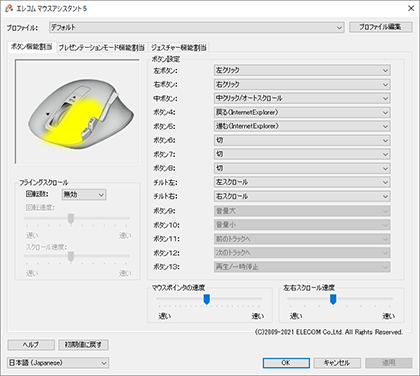Expand the 左ボタン function dropdown

point(302,70)
